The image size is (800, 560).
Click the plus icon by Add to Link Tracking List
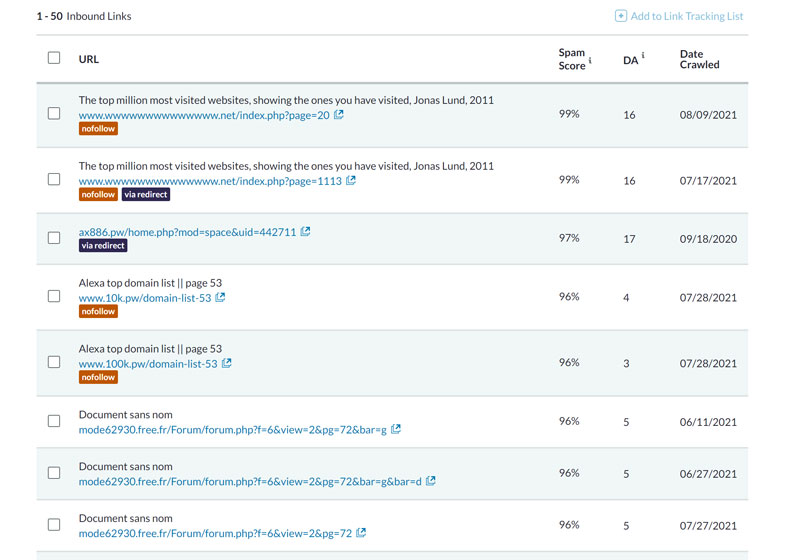click(620, 16)
